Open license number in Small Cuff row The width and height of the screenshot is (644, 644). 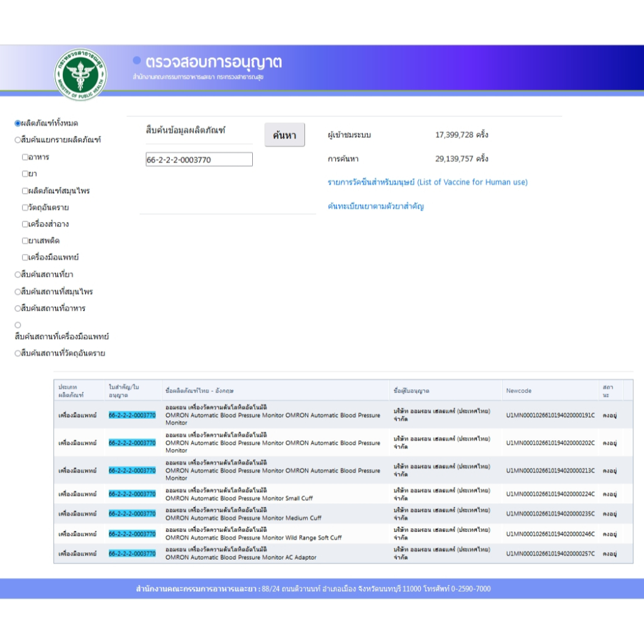click(132, 494)
